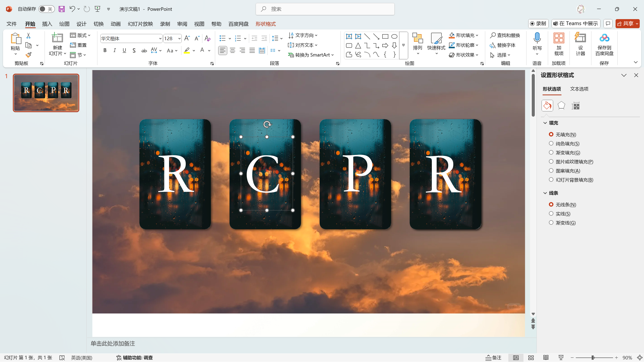Collapse the Fill section
Viewport: 644px width, 362px height.
pyautogui.click(x=545, y=123)
